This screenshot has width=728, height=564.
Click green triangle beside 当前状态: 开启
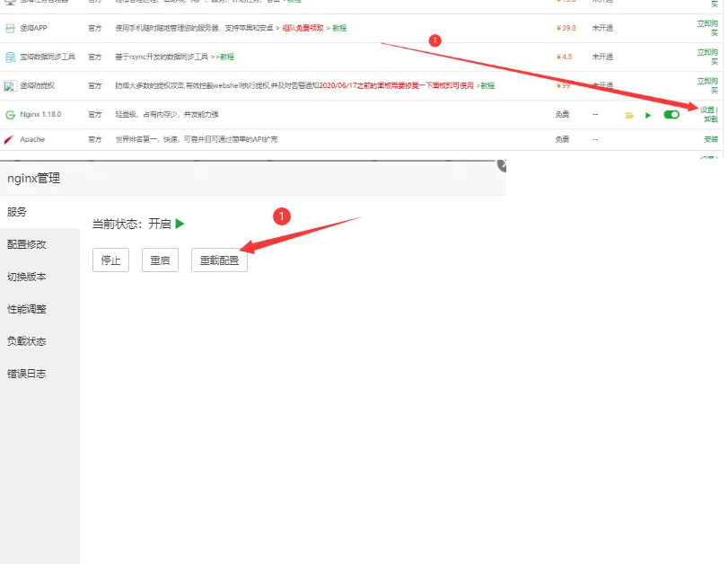[180, 224]
